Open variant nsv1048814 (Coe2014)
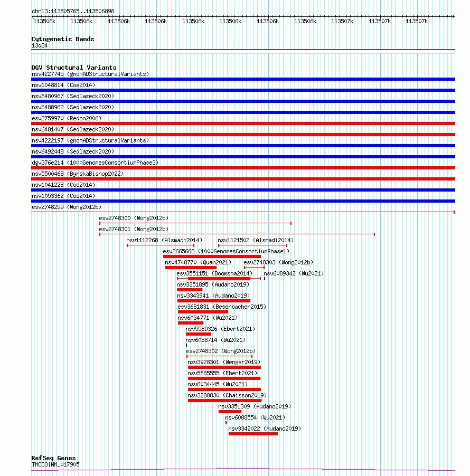Viewport: 470px width, 476px height. pos(63,85)
